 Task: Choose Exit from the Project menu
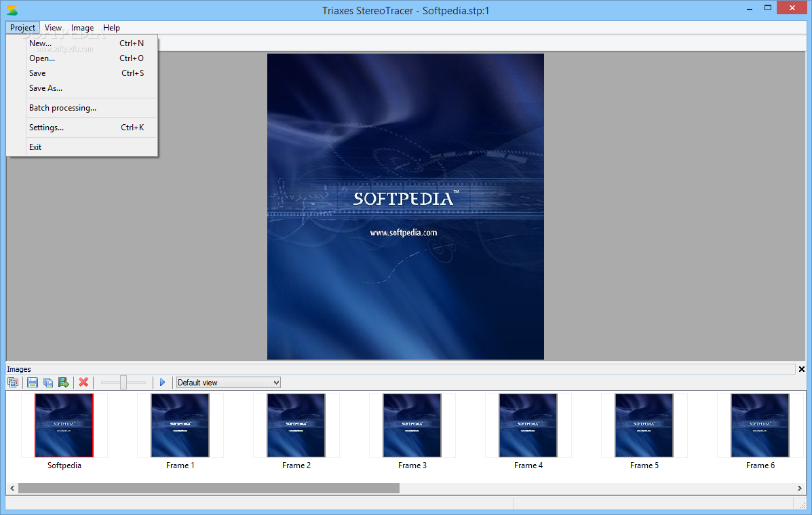[82, 147]
